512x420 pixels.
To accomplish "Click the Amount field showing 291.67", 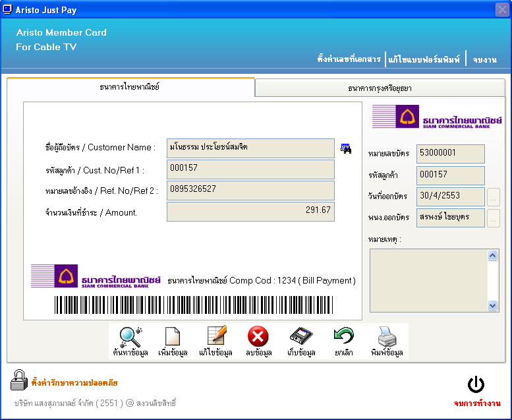I will tap(250, 212).
